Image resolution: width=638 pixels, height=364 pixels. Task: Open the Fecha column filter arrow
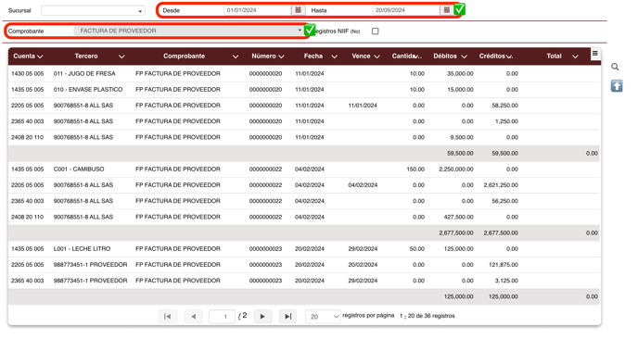[335, 56]
